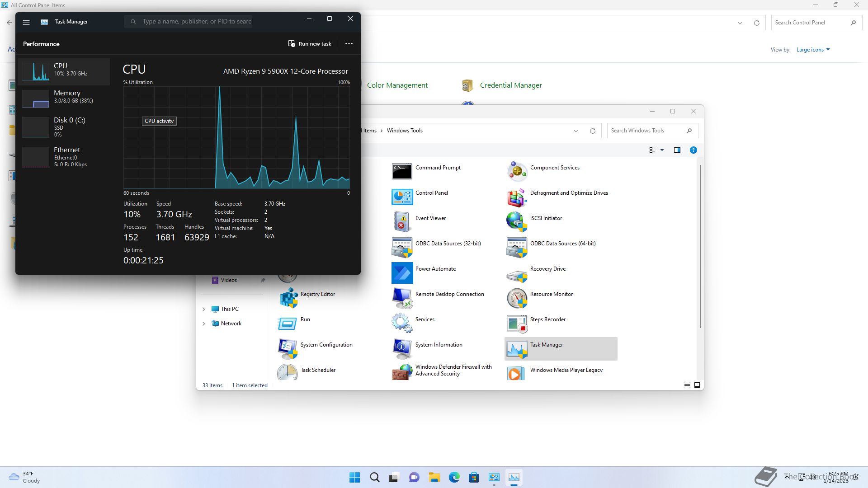Open Registry Editor icon
868x488 pixels.
click(x=288, y=298)
